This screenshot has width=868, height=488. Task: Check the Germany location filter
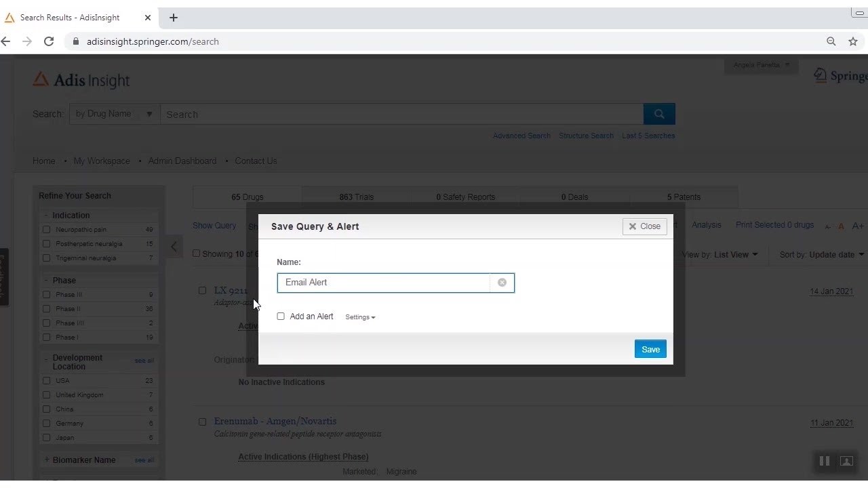point(46,424)
